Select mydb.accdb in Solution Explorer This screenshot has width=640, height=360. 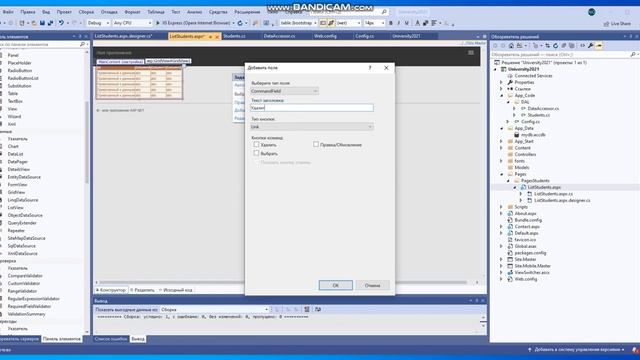533,135
